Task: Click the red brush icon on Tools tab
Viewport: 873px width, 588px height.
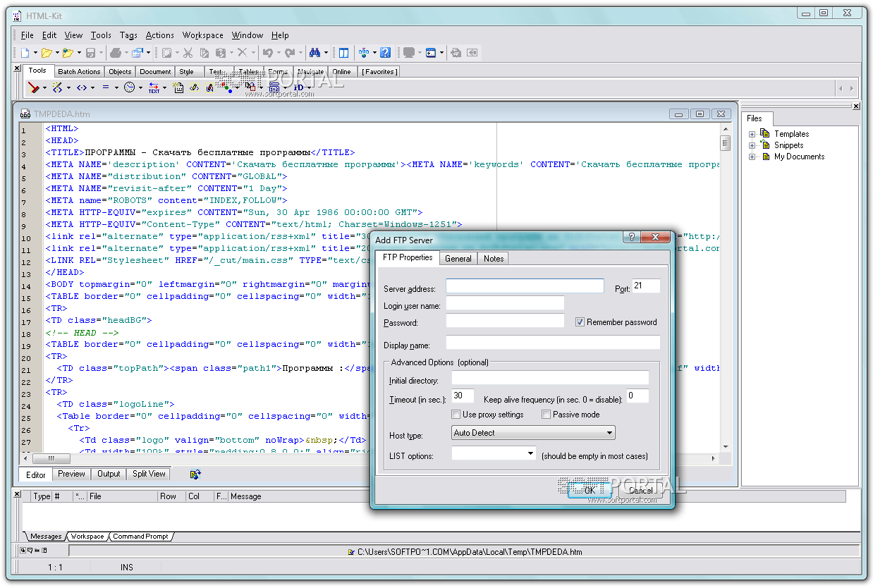Action: pyautogui.click(x=33, y=87)
